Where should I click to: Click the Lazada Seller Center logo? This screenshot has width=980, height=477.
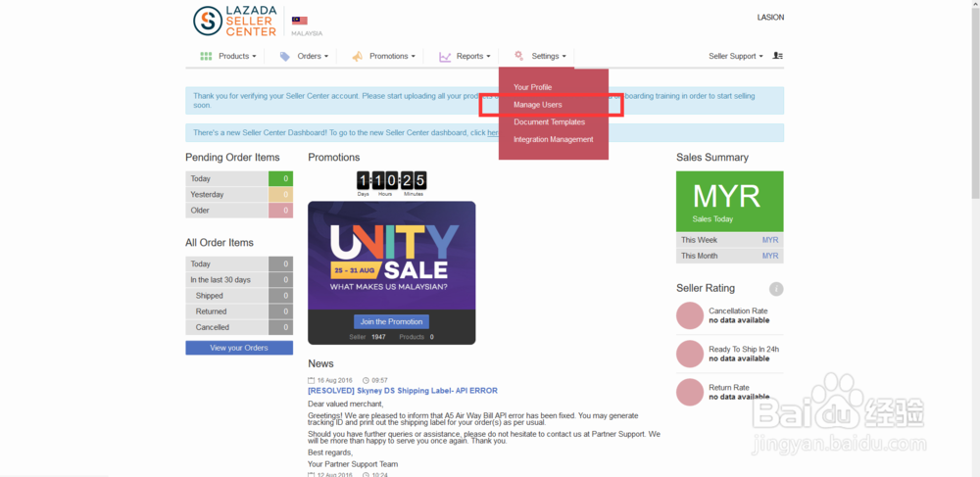point(235,22)
